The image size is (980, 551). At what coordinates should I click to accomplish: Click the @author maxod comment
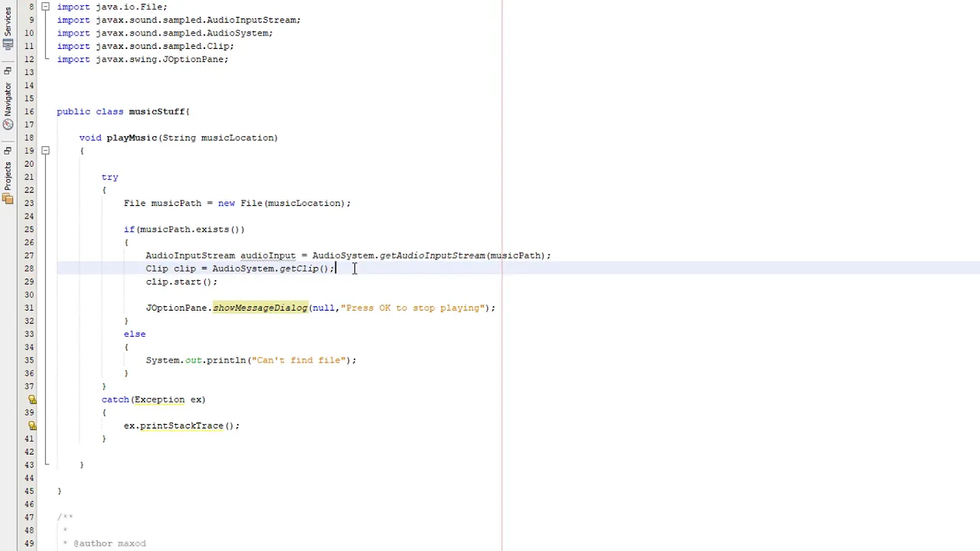pyautogui.click(x=109, y=543)
